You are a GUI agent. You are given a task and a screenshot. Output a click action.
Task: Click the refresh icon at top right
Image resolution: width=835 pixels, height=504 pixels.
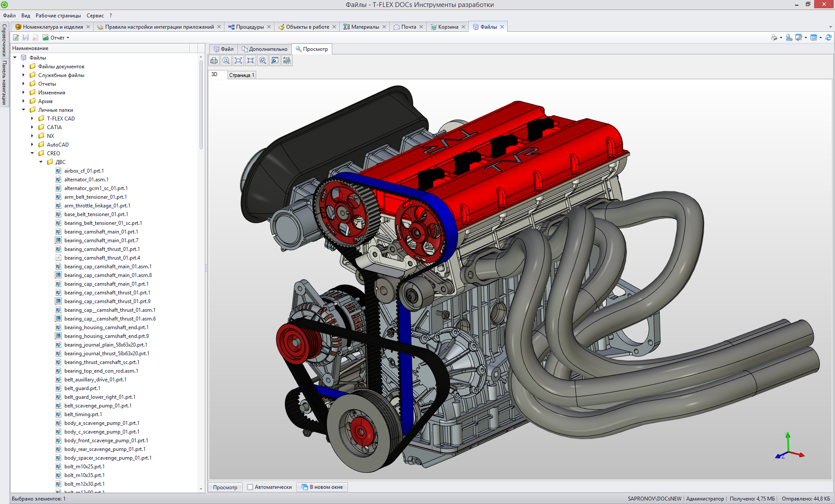(x=828, y=38)
